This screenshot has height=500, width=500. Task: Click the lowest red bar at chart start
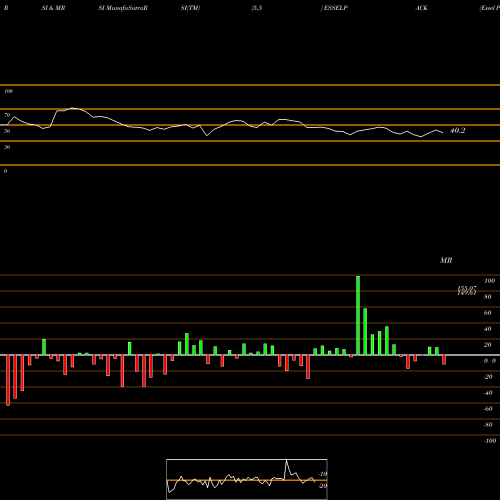tap(8, 380)
